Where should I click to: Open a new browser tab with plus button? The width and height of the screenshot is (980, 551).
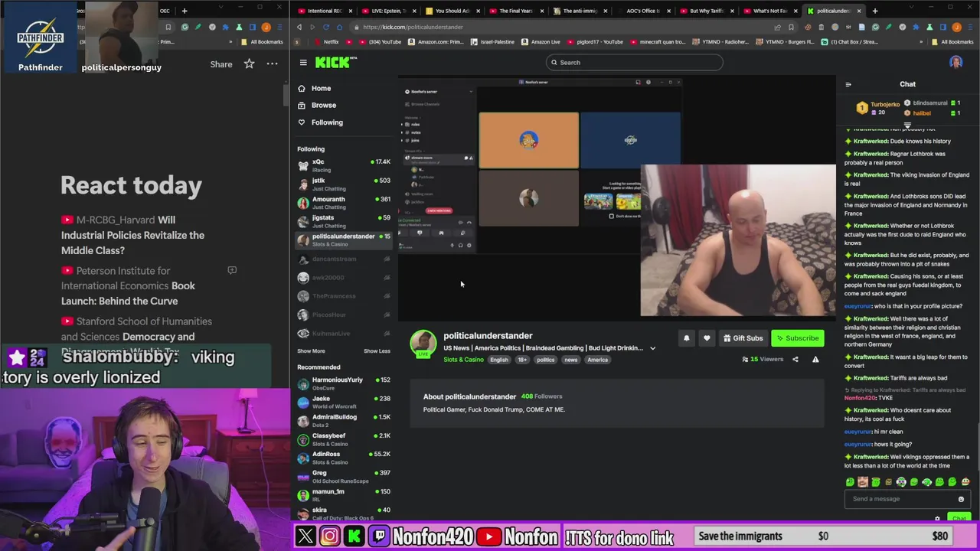coord(875,11)
